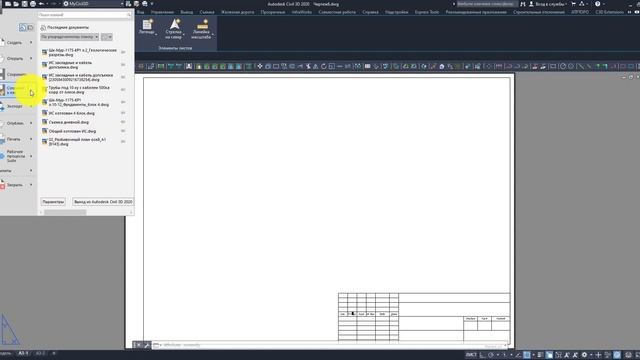Click Вход в службы sign-in link
Viewport: 640px width, 360px height.
coord(550,4)
